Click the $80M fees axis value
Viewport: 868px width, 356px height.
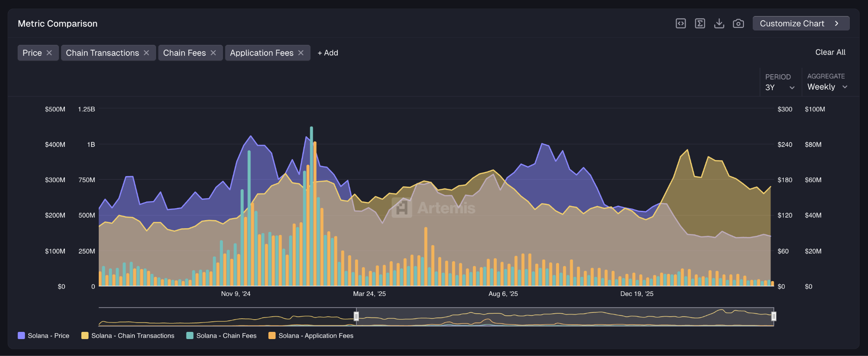click(x=813, y=145)
